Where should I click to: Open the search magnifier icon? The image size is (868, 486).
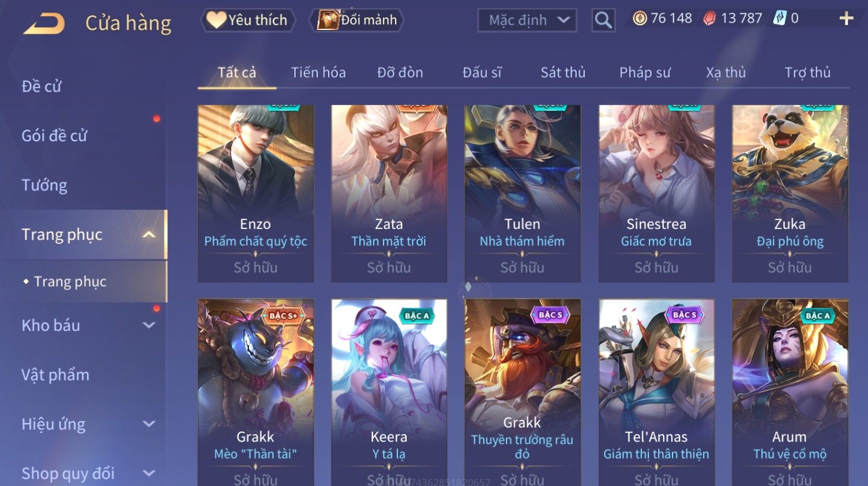603,20
